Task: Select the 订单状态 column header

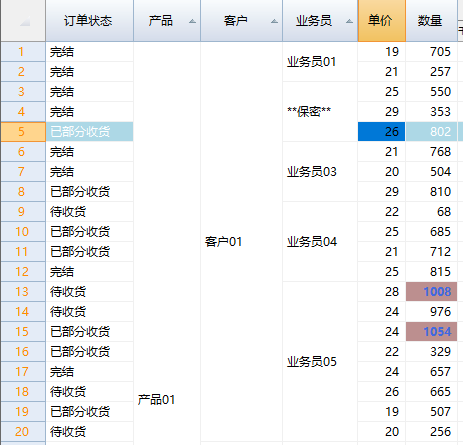Action: pos(90,21)
